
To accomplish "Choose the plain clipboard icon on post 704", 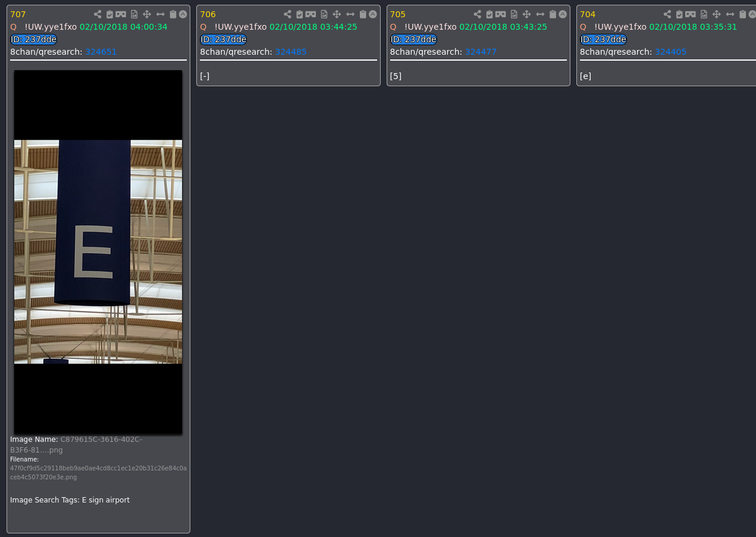I will tap(742, 14).
